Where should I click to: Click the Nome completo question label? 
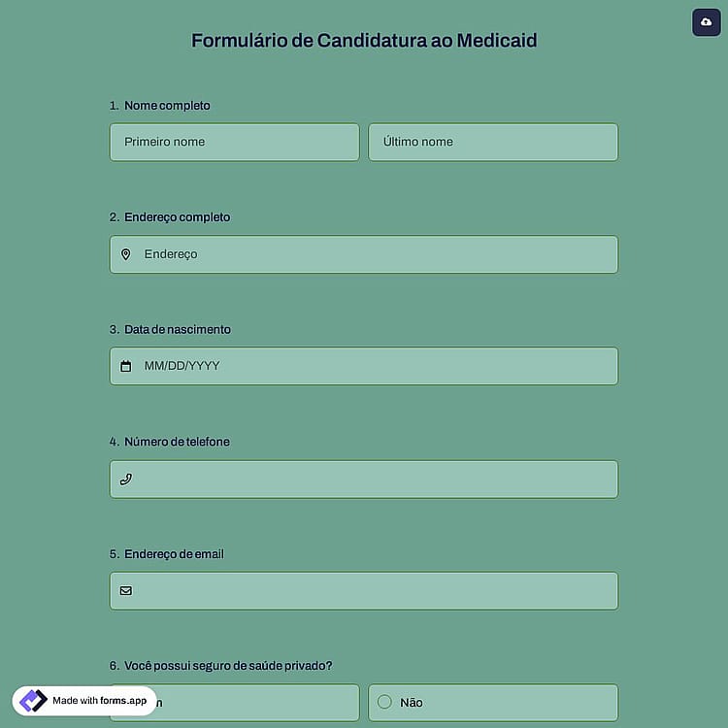coord(167,106)
